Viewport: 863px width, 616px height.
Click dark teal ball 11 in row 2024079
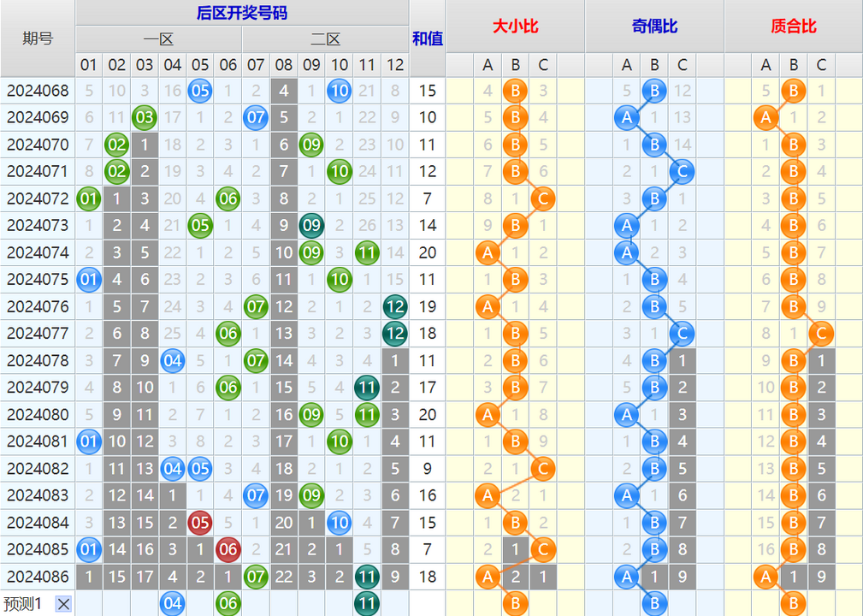pyautogui.click(x=367, y=387)
